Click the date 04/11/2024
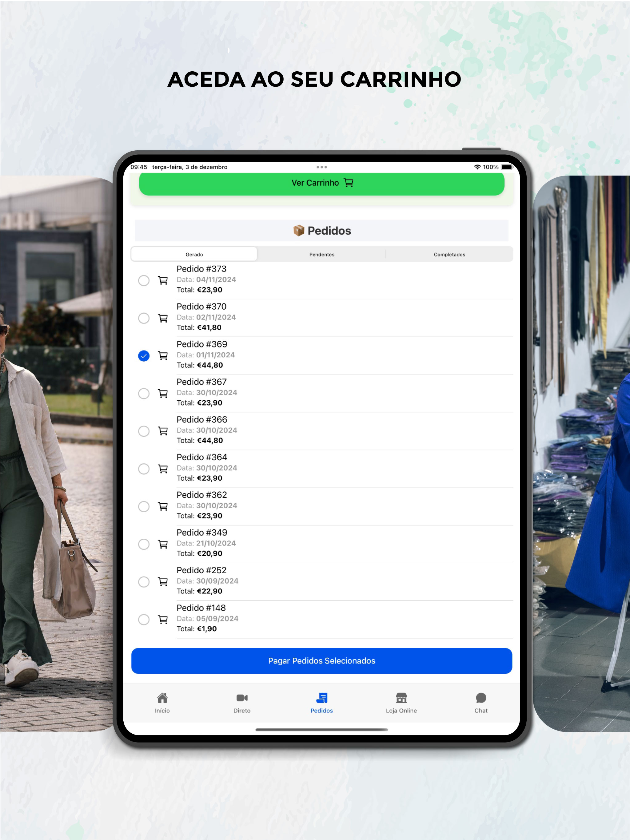The width and height of the screenshot is (630, 840). [216, 279]
